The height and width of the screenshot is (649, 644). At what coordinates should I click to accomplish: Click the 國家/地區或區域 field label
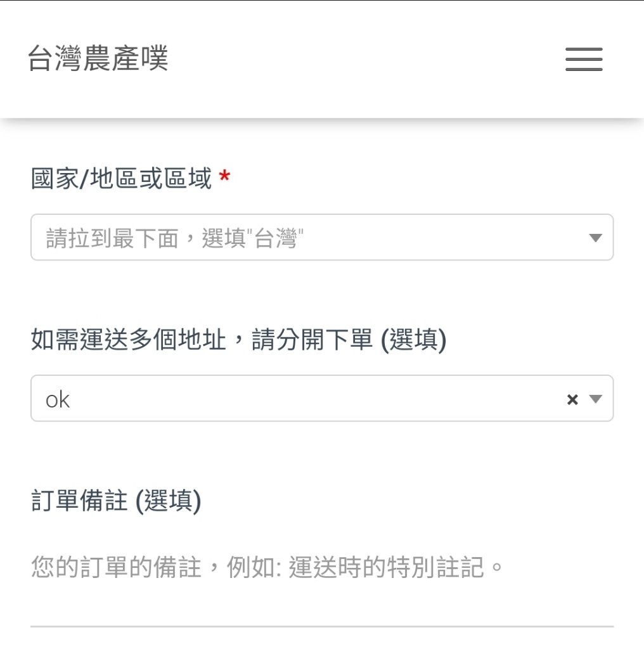pos(121,178)
